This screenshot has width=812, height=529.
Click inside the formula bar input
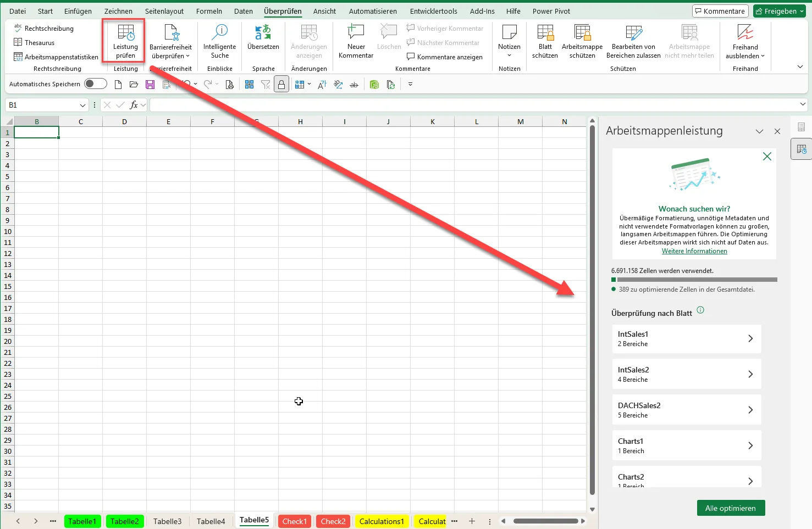pos(473,105)
